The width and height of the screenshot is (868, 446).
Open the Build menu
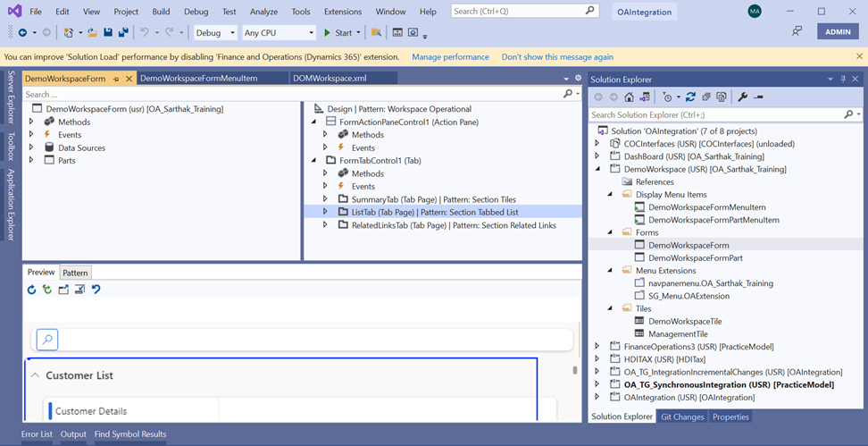(161, 11)
